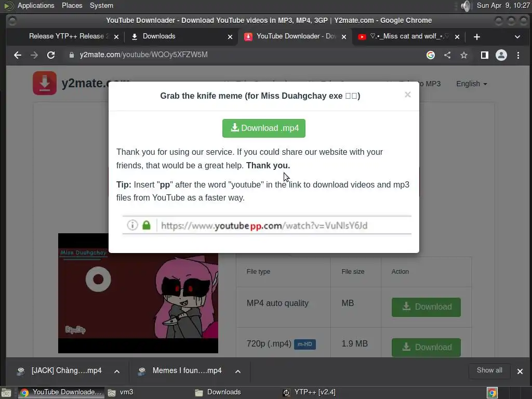Open the Chrome three-dot menu
Image resolution: width=532 pixels, height=399 pixels.
coord(518,55)
